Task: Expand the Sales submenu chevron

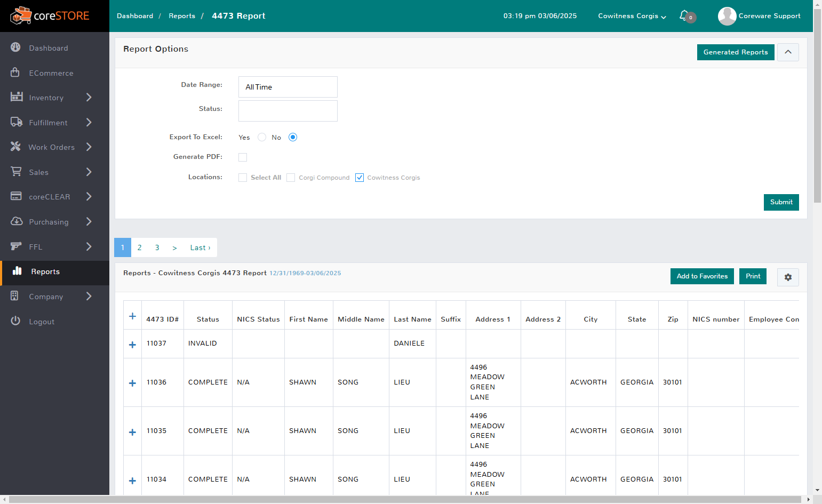Action: point(89,172)
